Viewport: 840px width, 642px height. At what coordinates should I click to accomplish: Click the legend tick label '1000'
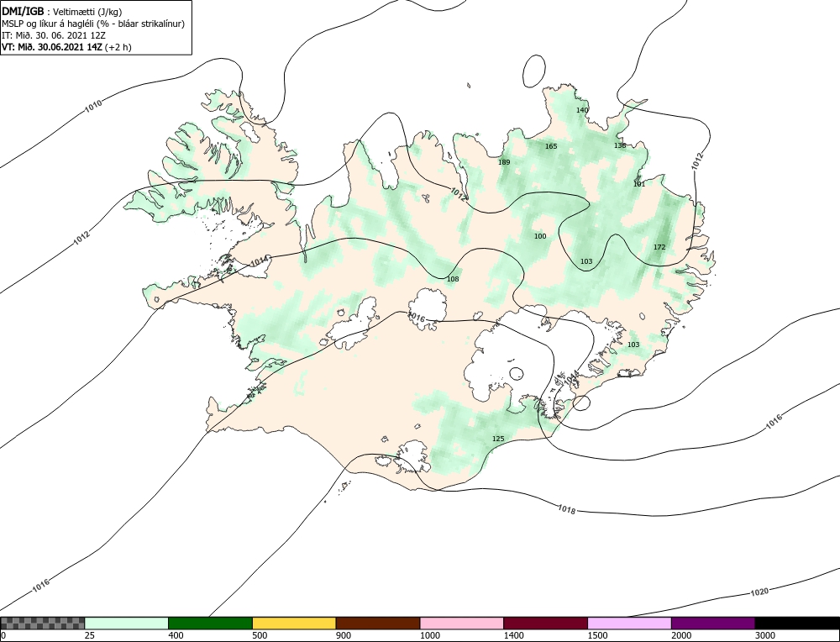pos(429,635)
